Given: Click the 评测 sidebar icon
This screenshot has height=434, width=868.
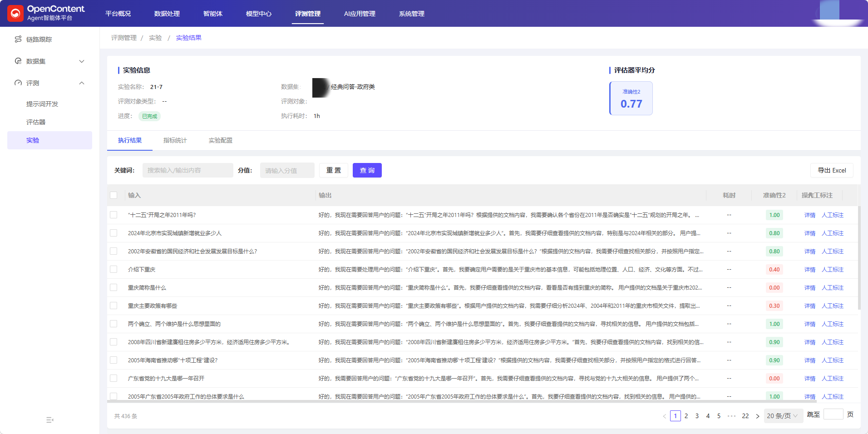Looking at the screenshot, I should click(x=18, y=83).
